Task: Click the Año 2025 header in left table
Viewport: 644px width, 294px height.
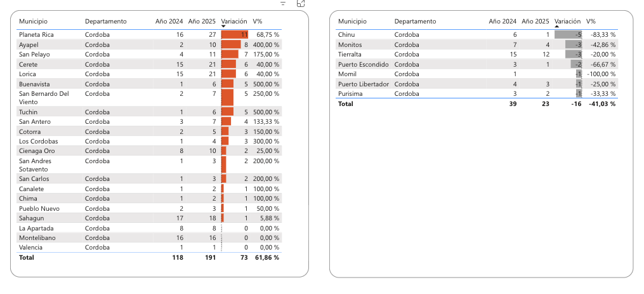Action: 202,22
